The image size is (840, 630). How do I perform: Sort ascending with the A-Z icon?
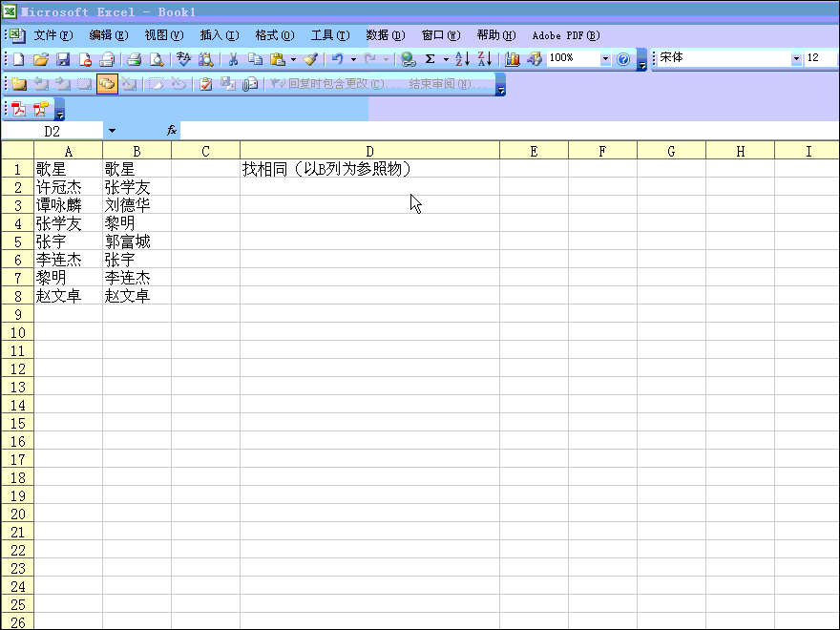click(x=462, y=59)
